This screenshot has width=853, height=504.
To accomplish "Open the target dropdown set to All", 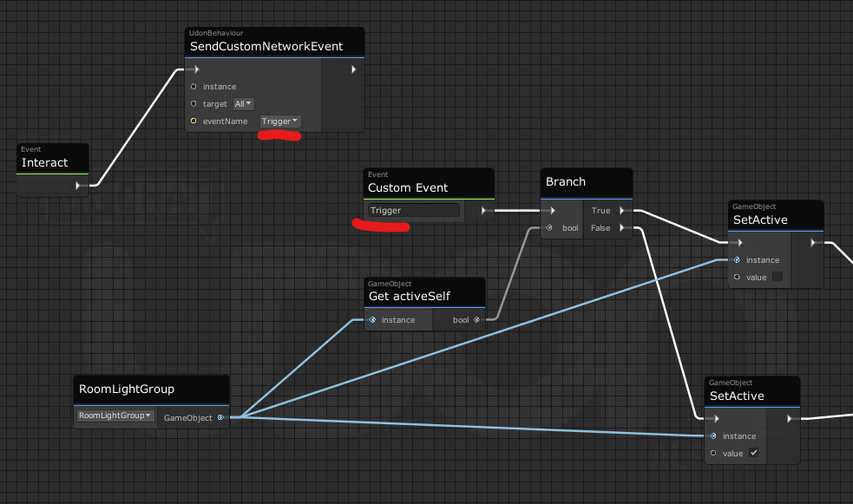I will tap(242, 104).
